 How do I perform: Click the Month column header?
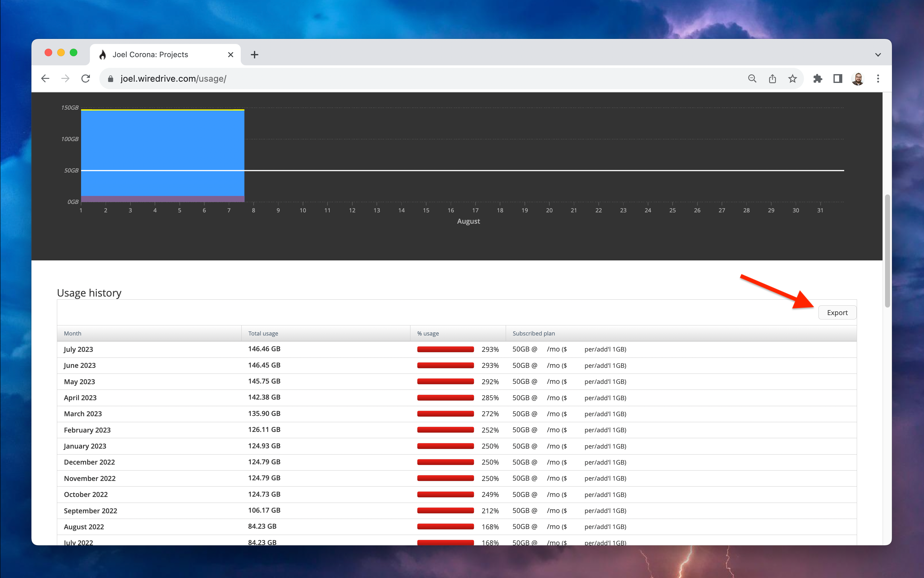(73, 333)
